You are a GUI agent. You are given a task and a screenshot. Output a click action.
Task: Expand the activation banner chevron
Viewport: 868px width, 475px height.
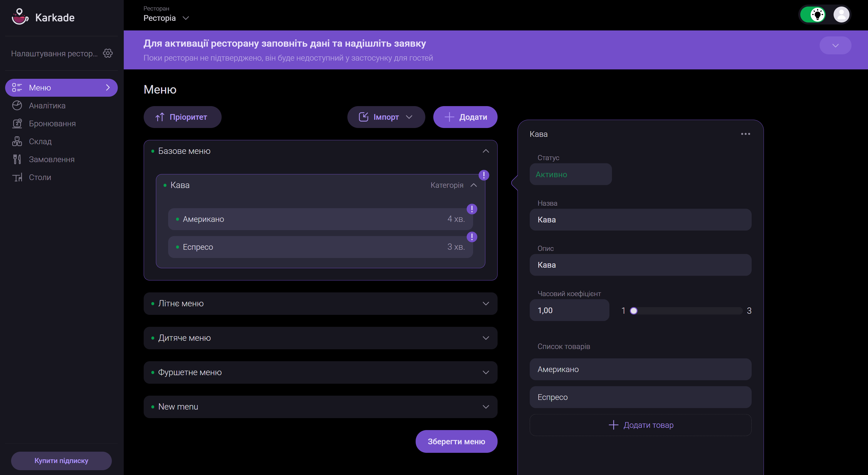(x=835, y=46)
